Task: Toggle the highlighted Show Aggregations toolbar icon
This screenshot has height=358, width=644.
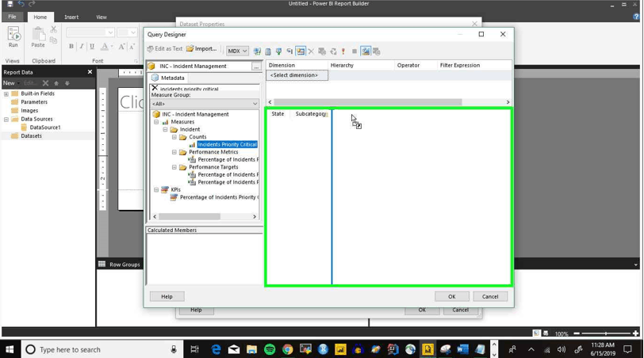Action: 301,51
